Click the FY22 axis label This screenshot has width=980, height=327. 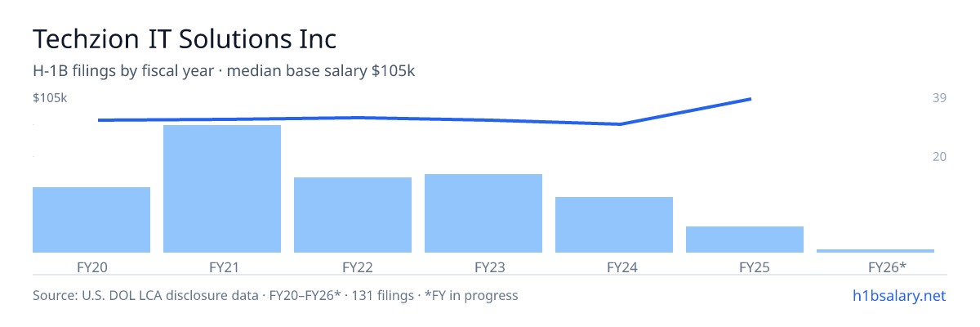click(353, 267)
